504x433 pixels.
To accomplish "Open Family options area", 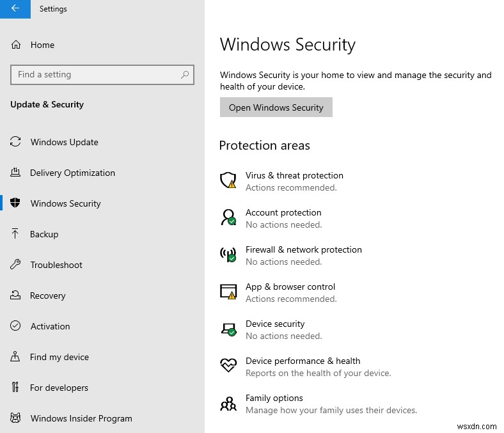I will [x=274, y=398].
